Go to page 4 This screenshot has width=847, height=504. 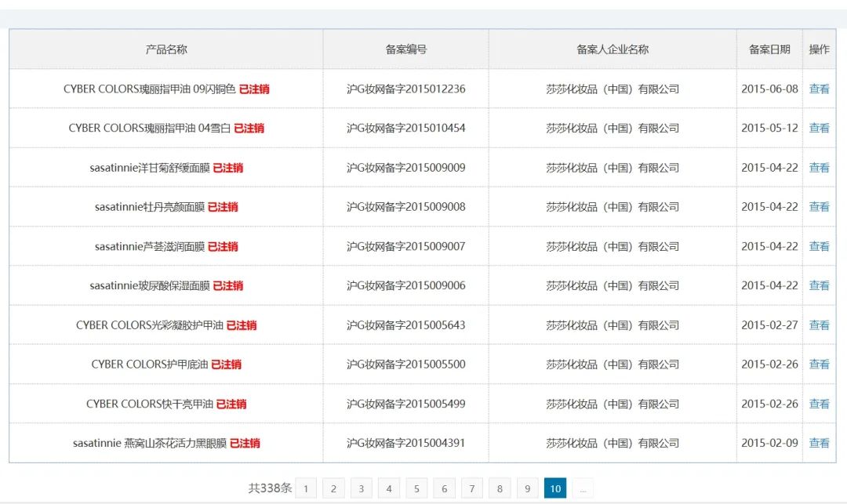(389, 488)
